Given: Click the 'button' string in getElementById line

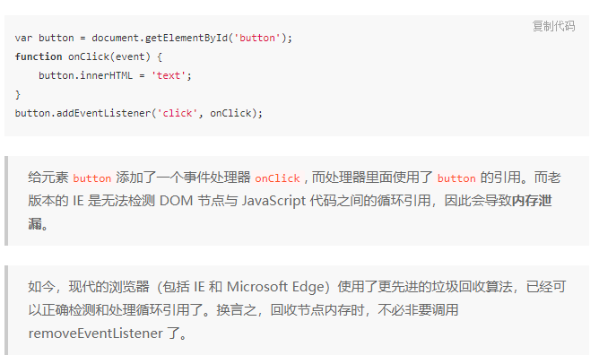Looking at the screenshot, I should tap(257, 38).
